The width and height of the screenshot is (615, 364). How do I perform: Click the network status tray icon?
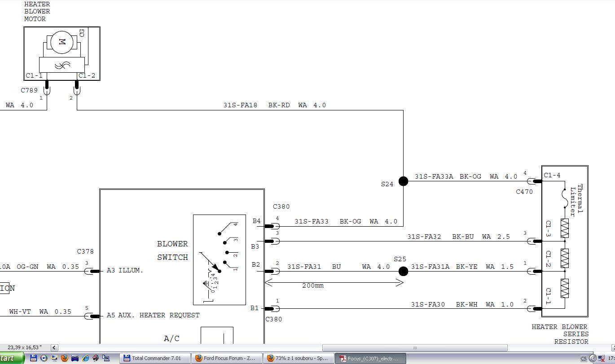(x=601, y=358)
